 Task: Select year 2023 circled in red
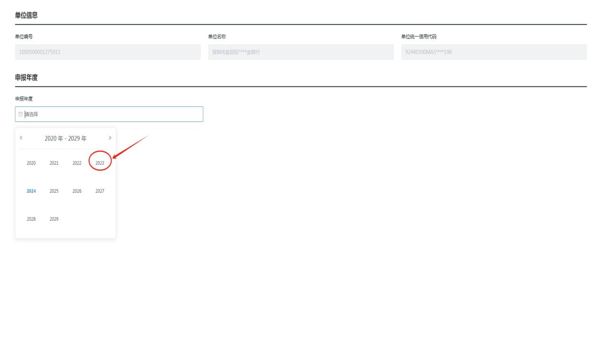point(100,163)
